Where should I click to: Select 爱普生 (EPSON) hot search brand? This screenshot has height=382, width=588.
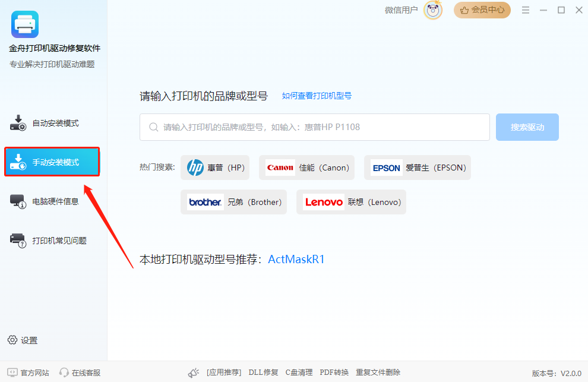[418, 168]
